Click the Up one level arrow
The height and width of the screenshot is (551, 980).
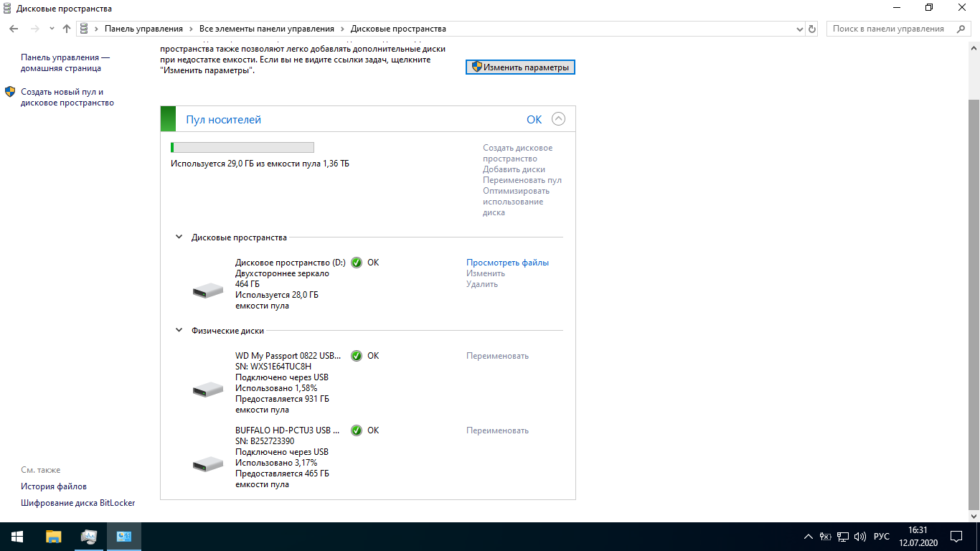click(x=67, y=29)
